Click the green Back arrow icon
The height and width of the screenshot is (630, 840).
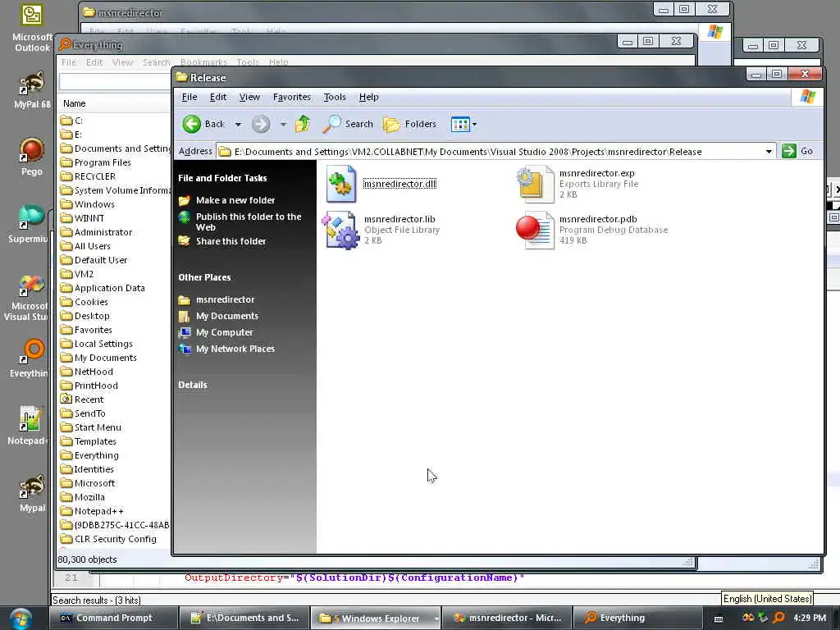click(x=191, y=124)
